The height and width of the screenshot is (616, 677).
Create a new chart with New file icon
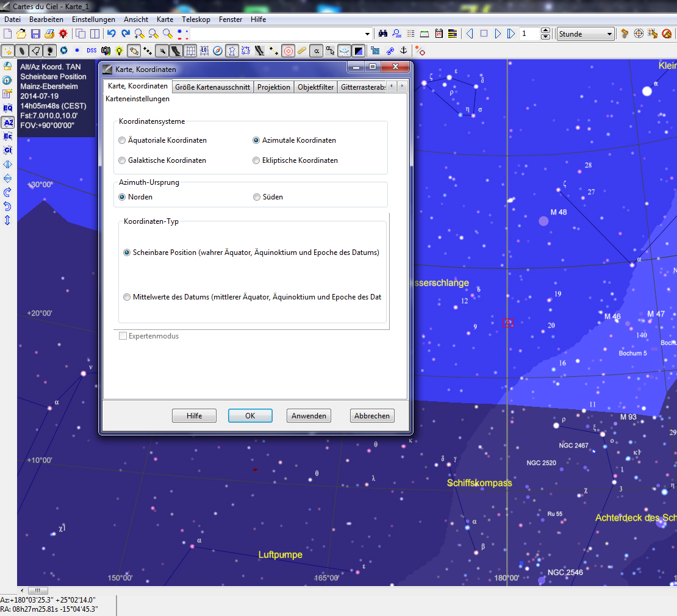click(7, 34)
